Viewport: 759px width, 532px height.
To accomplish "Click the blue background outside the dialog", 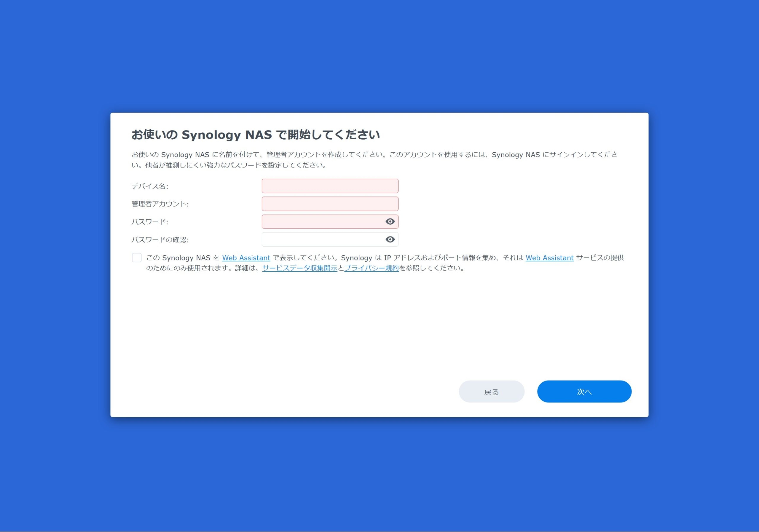I will [379, 56].
